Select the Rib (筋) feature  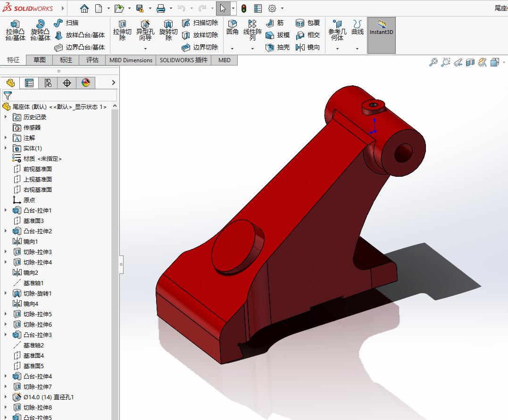[x=275, y=23]
